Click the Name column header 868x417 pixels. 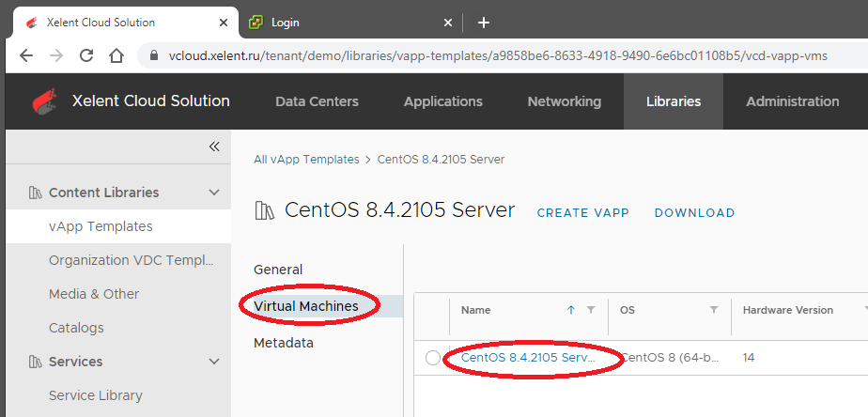pyautogui.click(x=475, y=310)
